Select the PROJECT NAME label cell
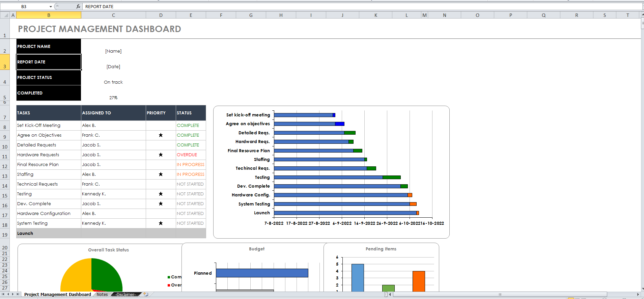Viewport: 644px width, 299px height. click(49, 46)
